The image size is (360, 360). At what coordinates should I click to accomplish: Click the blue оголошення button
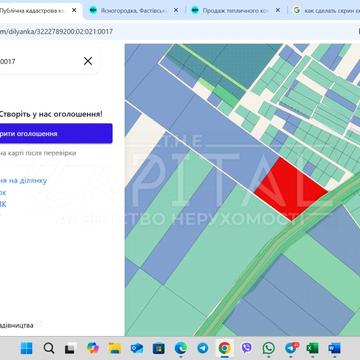pos(55,134)
